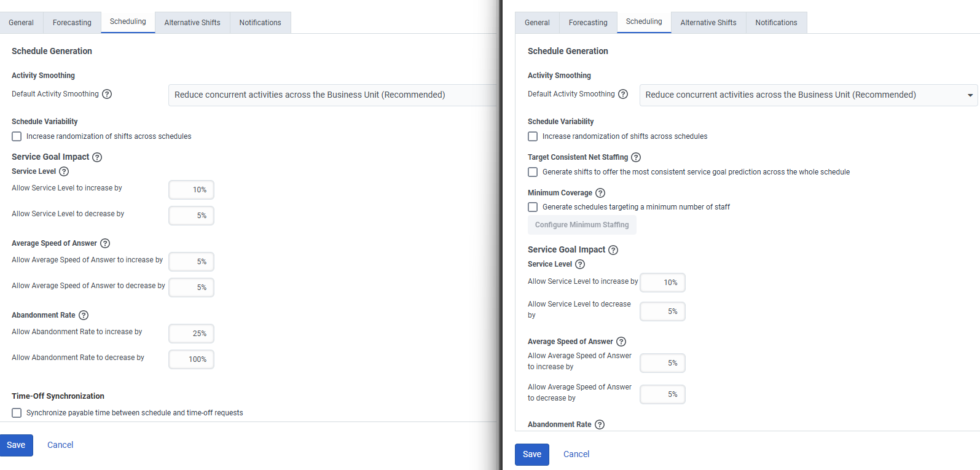Enable time-off payable time synchronization checkbox
980x470 pixels.
point(17,413)
